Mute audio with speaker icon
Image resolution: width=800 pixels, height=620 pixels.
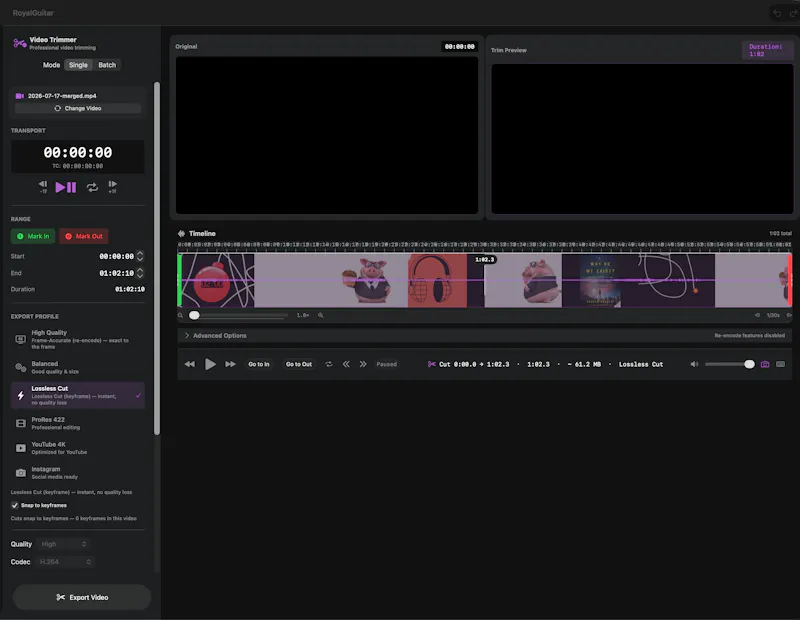point(694,364)
